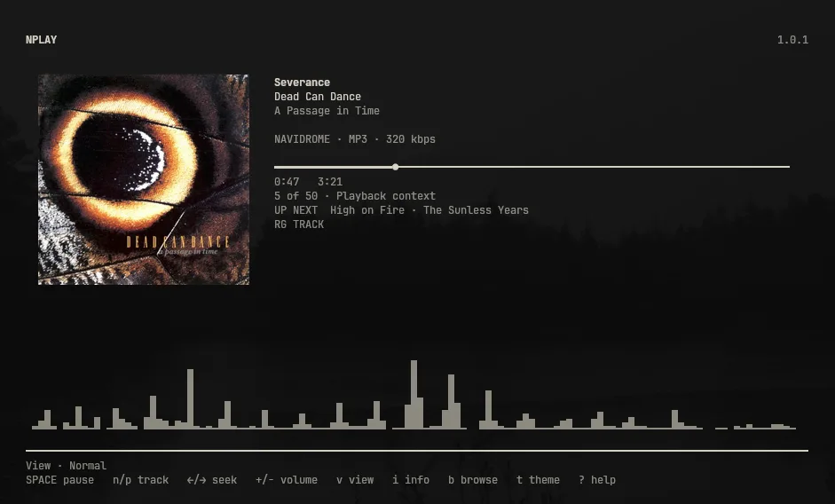Click the 5 of 50 playback context line
Image resolution: width=835 pixels, height=504 pixels.
[355, 196]
